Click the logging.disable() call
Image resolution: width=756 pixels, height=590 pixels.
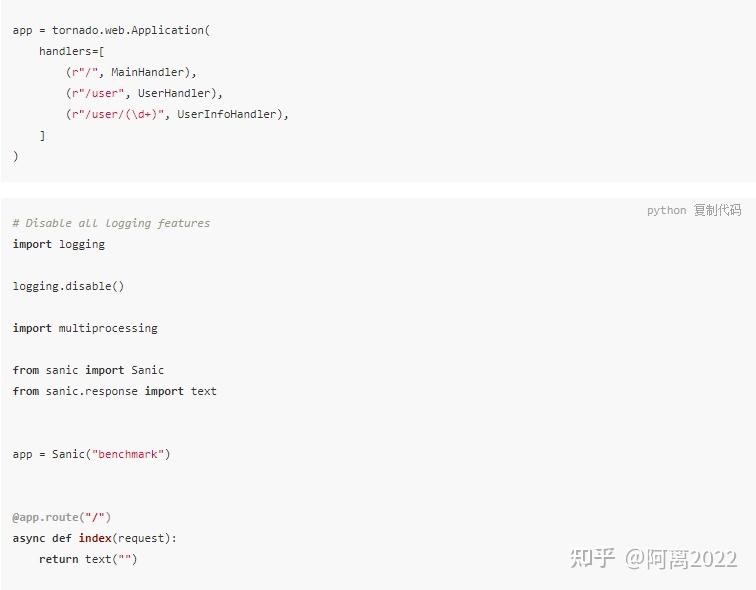click(x=68, y=286)
